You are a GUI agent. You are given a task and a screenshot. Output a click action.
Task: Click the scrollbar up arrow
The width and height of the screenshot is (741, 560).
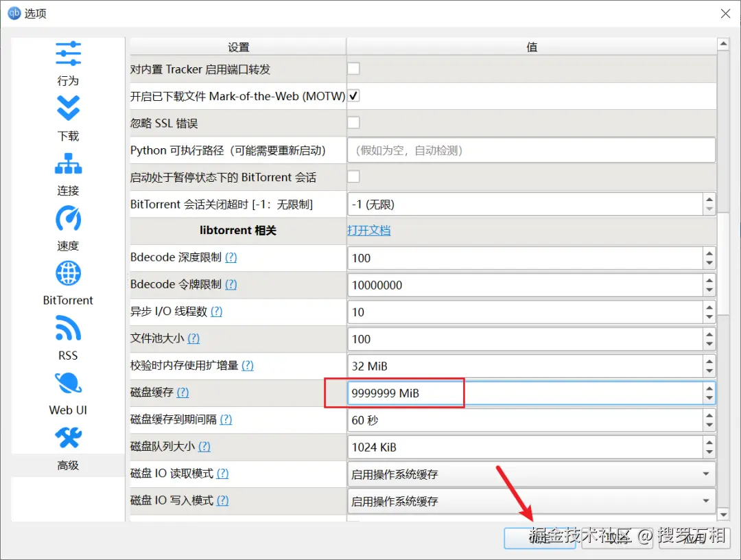click(723, 44)
